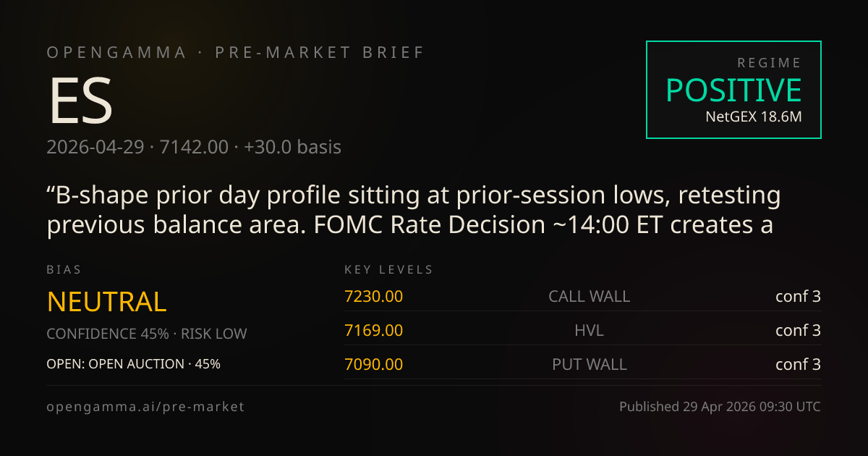The image size is (868, 456).
Task: Select the 7090.00 put wall price
Action: [374, 364]
